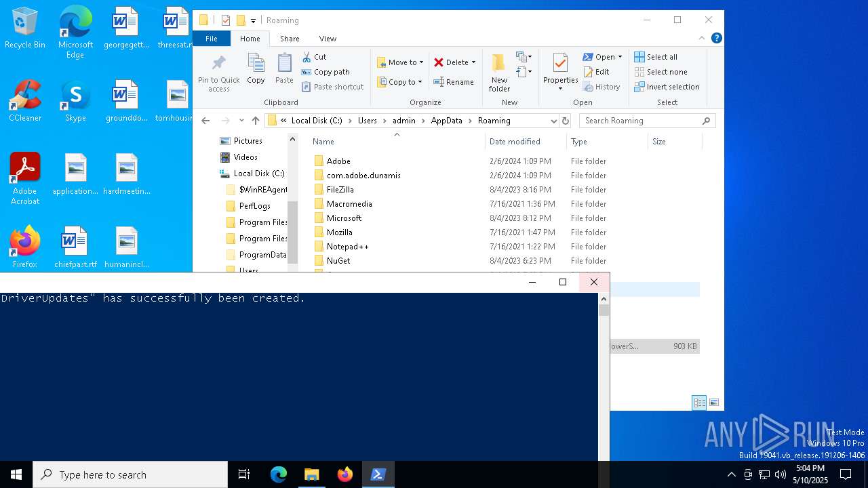Screen dimensions: 868x488
Task: Open Explorer help question mark icon
Action: (716, 39)
